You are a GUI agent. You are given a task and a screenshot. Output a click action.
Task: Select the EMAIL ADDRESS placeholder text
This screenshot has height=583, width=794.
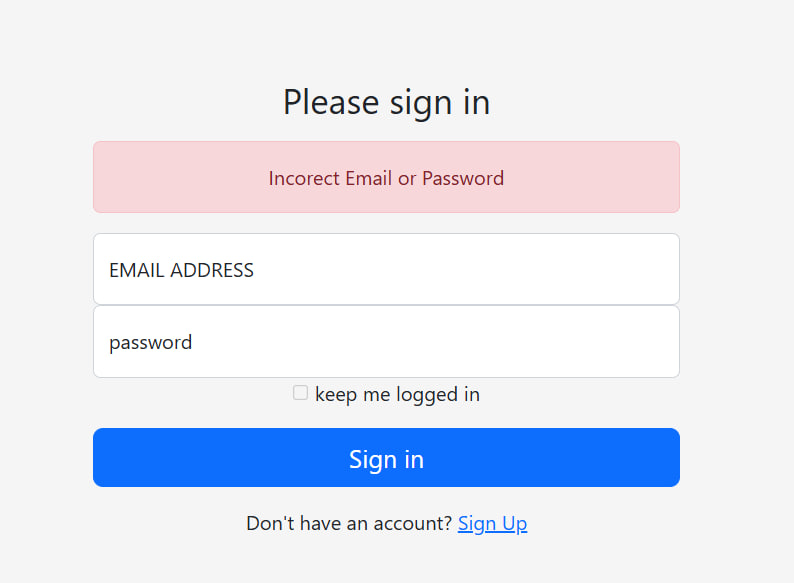tap(181, 270)
